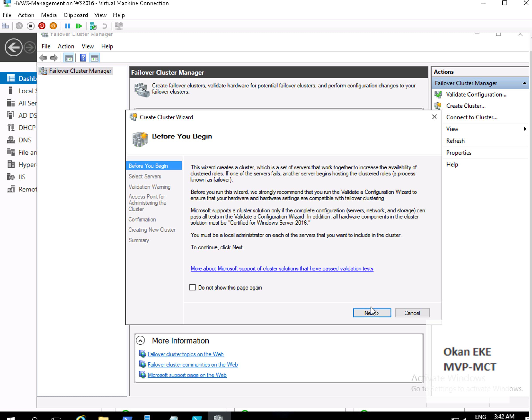Open 'Microsoft support page on the Web' link
This screenshot has width=532, height=420.
[x=187, y=375]
